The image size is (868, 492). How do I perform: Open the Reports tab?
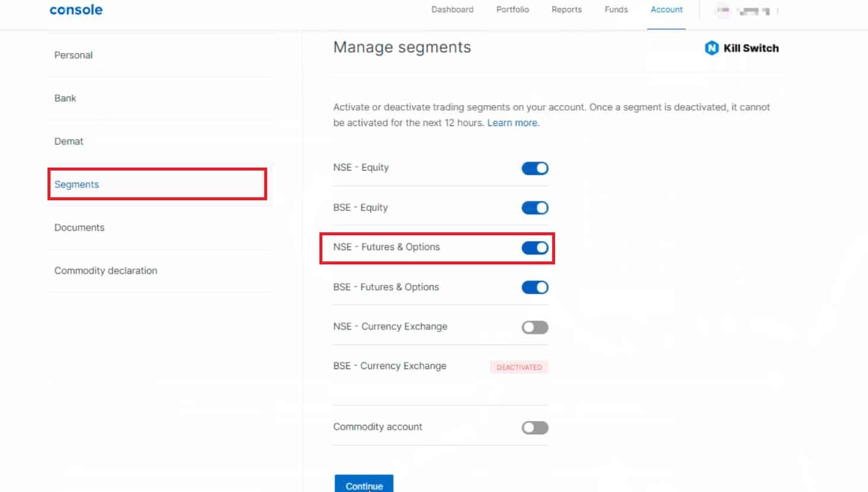[x=566, y=10]
